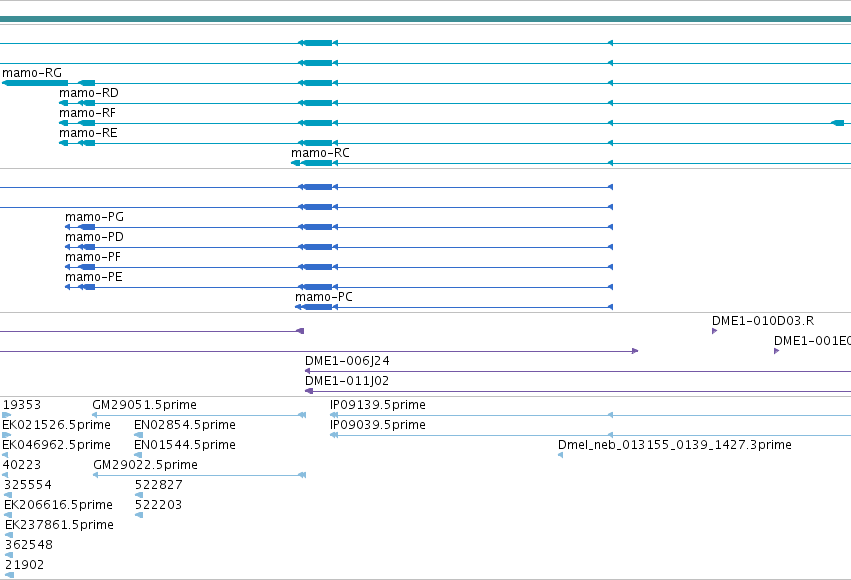Click the middle exon on the mamo-RC line
Screen dimensions: 851x580
(x=315, y=163)
